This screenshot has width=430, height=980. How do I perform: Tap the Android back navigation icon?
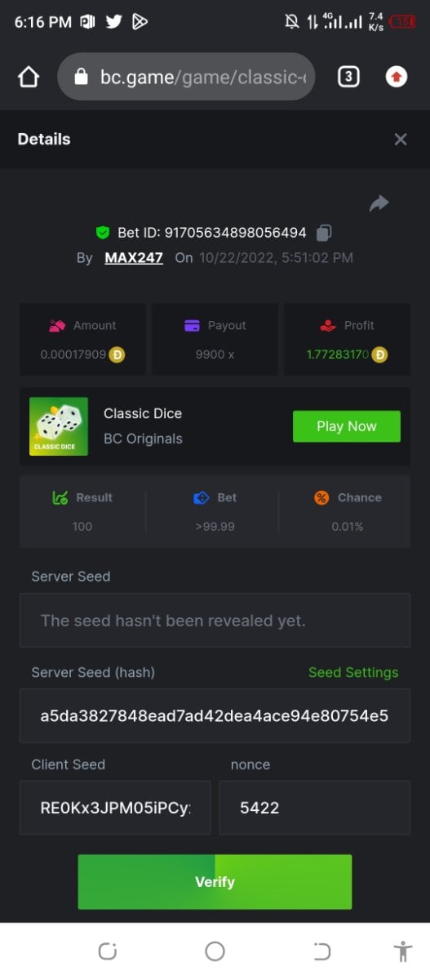coord(322,951)
